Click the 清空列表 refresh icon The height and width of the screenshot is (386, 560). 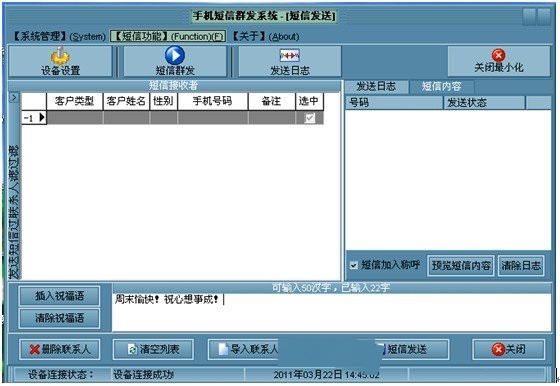132,350
